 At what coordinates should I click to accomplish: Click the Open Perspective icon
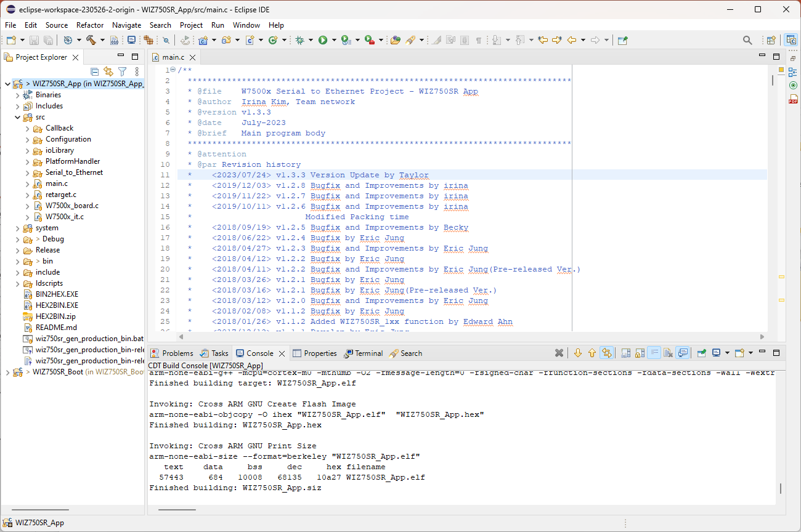(771, 40)
